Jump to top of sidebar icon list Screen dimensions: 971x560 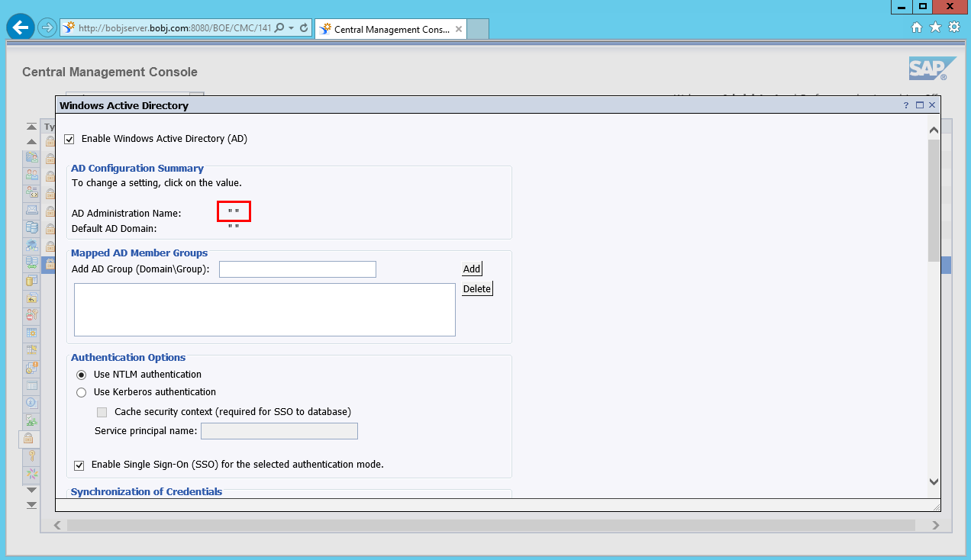point(31,127)
